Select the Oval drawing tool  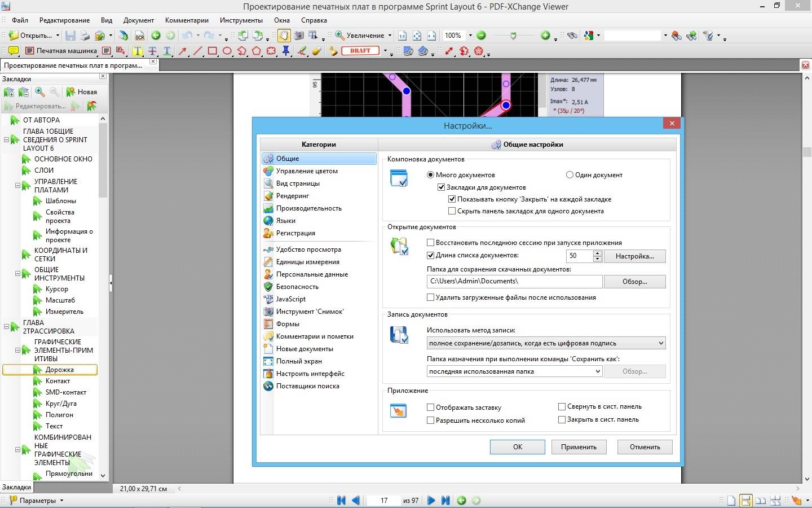point(227,51)
